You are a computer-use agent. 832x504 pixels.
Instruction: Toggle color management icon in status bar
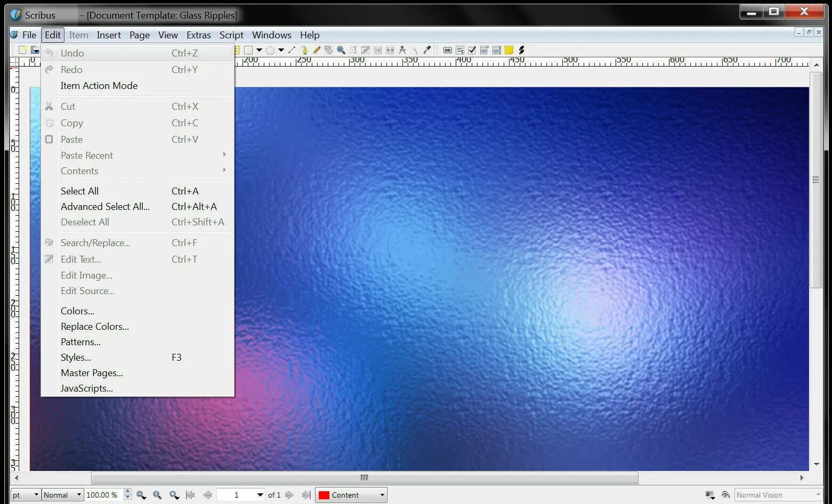(710, 495)
